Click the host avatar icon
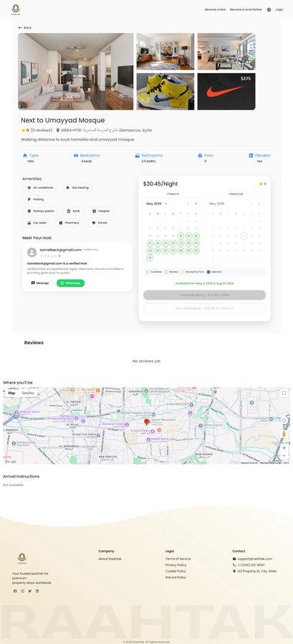 pos(32,252)
